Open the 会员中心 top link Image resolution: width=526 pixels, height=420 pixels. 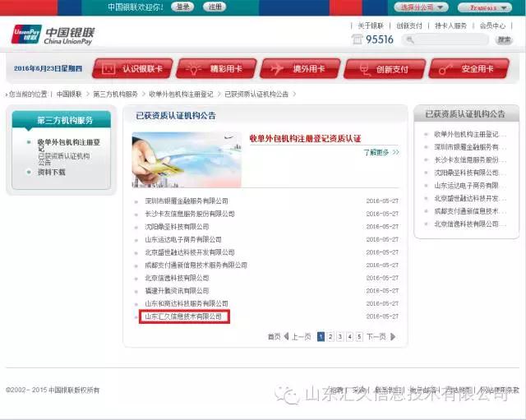[492, 25]
